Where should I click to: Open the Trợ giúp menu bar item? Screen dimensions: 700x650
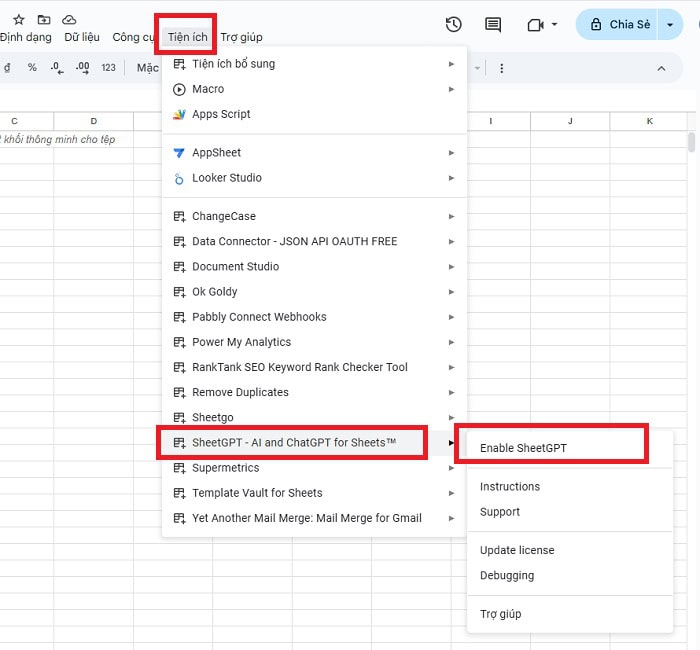pos(242,37)
